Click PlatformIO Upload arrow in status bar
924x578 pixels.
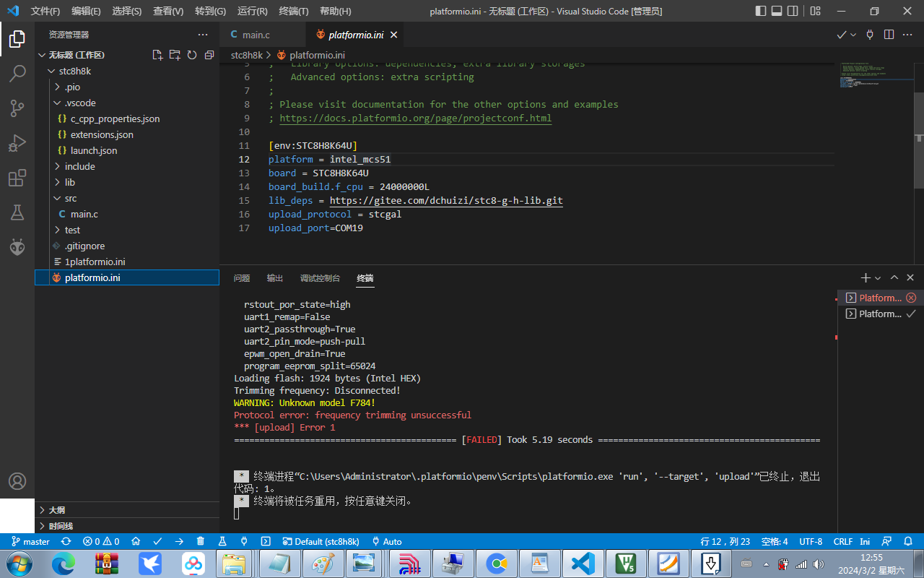point(179,541)
